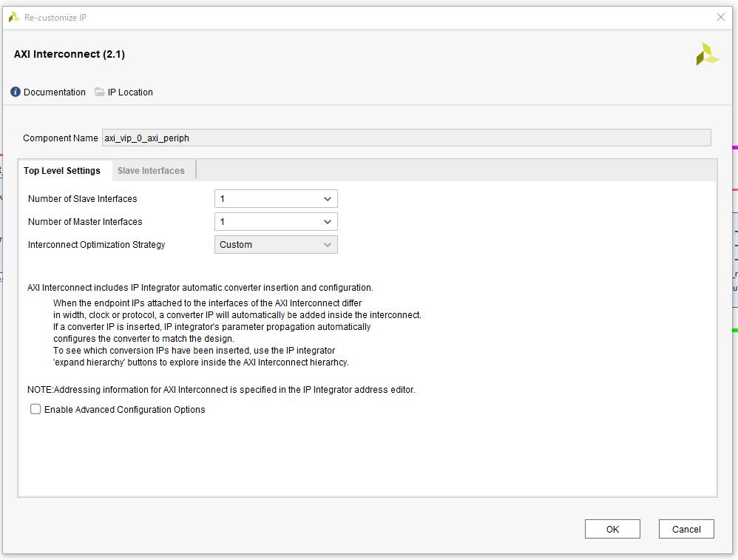Screen dimensions: 738x560
Task: Click the magenta marker at the top right edge
Action: [x=734, y=148]
